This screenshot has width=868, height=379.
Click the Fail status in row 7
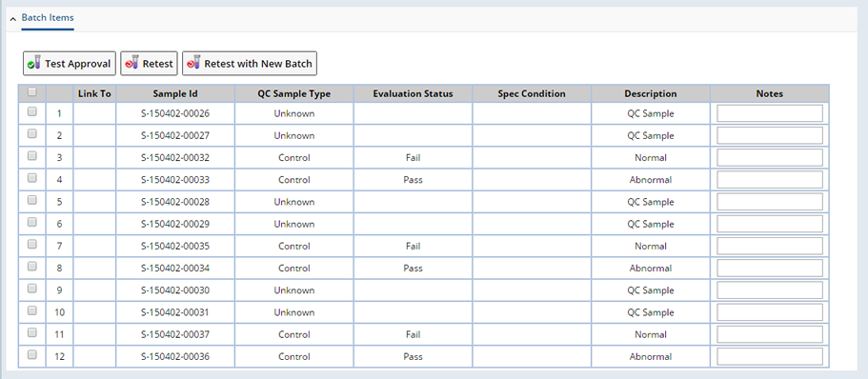tap(413, 247)
